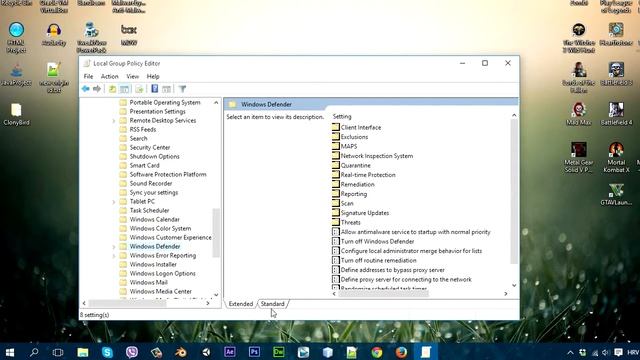The height and width of the screenshot is (360, 640).
Task: Click the settings pane horizontal scroll right arrow
Action: pos(506,293)
